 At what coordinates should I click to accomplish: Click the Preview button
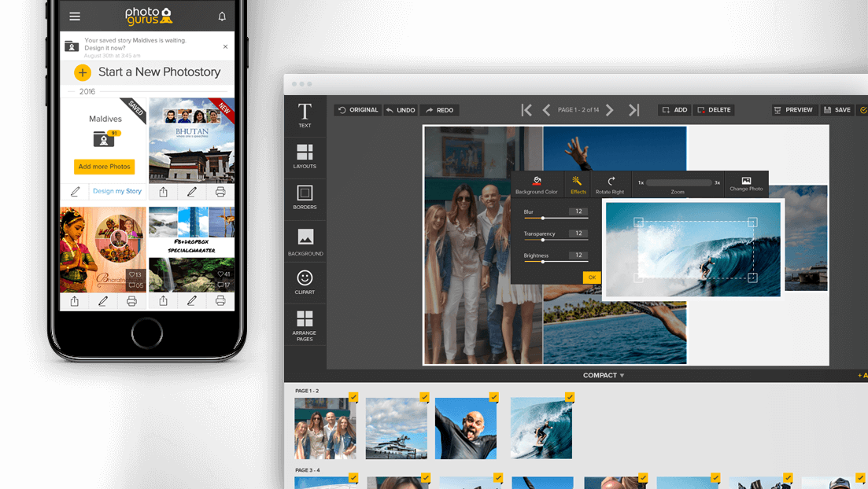(793, 110)
